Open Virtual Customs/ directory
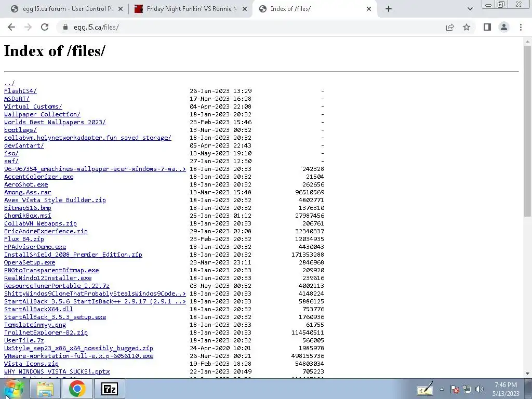This screenshot has width=532, height=399. pos(33,107)
